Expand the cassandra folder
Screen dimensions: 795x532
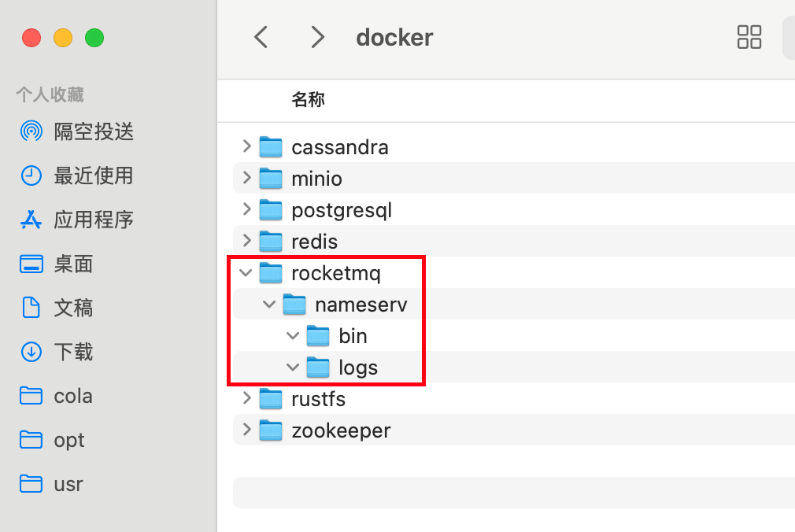coord(247,146)
